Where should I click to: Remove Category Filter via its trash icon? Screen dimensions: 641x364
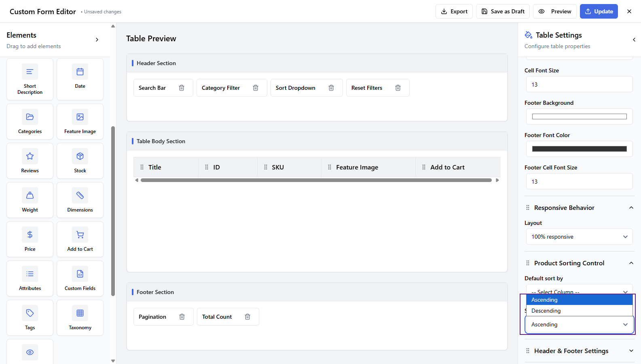(256, 88)
